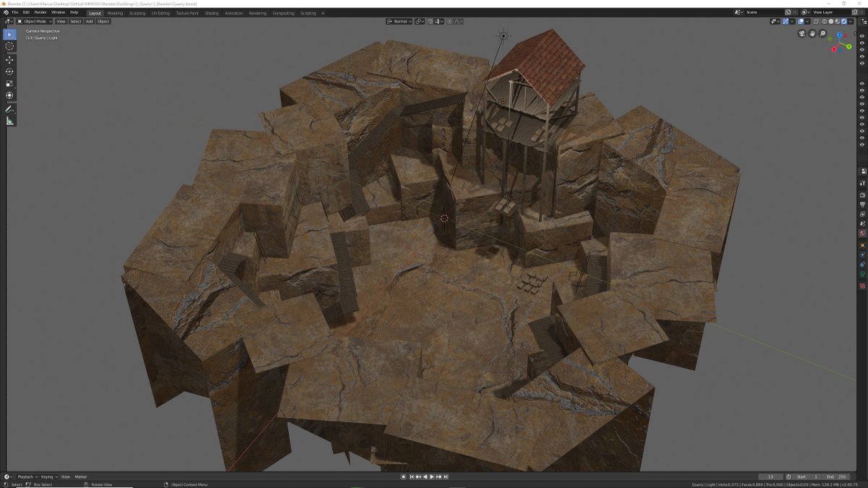Switch to wireframe viewport shading
The height and width of the screenshot is (488, 868).
point(824,21)
